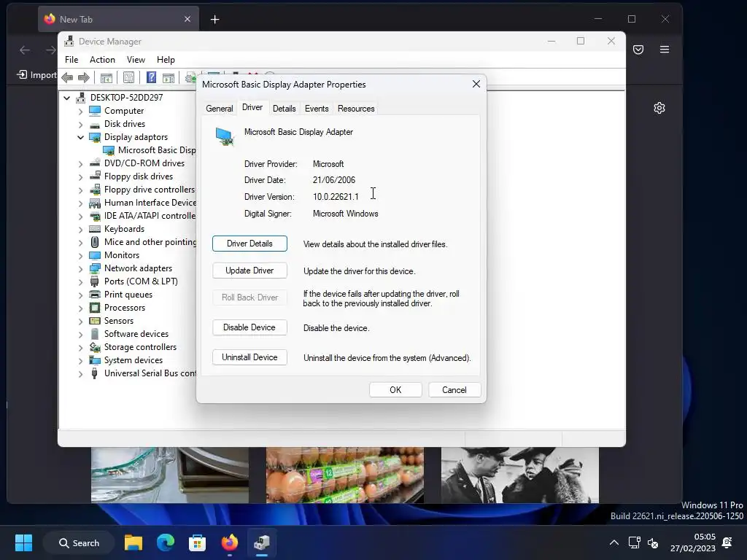Click the Properties toolbar icon in Device Manager
747x560 pixels.
128,77
